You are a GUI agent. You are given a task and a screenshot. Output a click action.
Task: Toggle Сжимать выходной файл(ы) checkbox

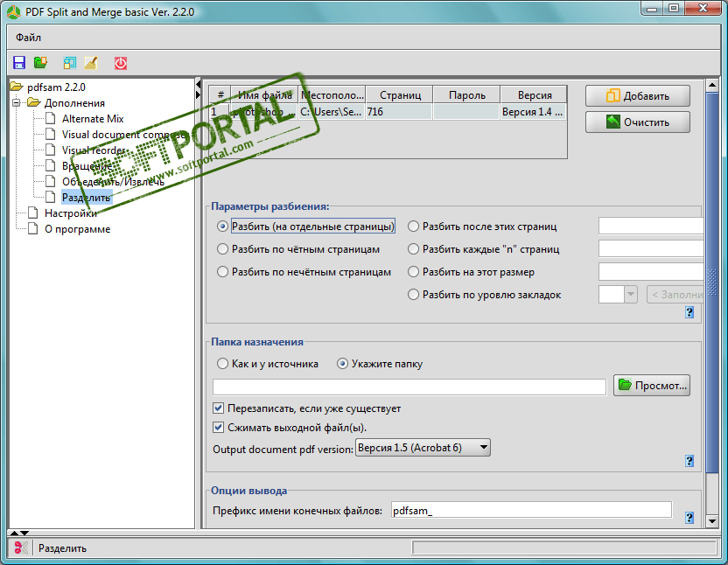(x=218, y=427)
